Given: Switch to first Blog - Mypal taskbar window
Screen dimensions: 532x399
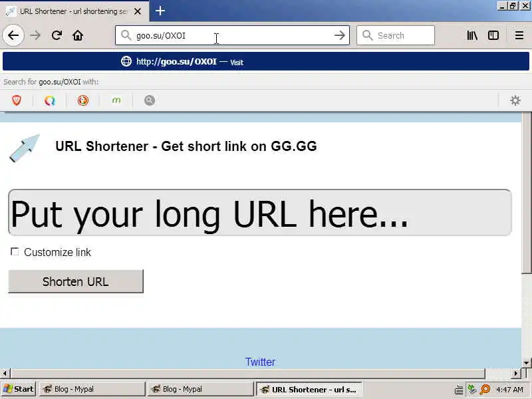Looking at the screenshot, I should (x=92, y=389).
